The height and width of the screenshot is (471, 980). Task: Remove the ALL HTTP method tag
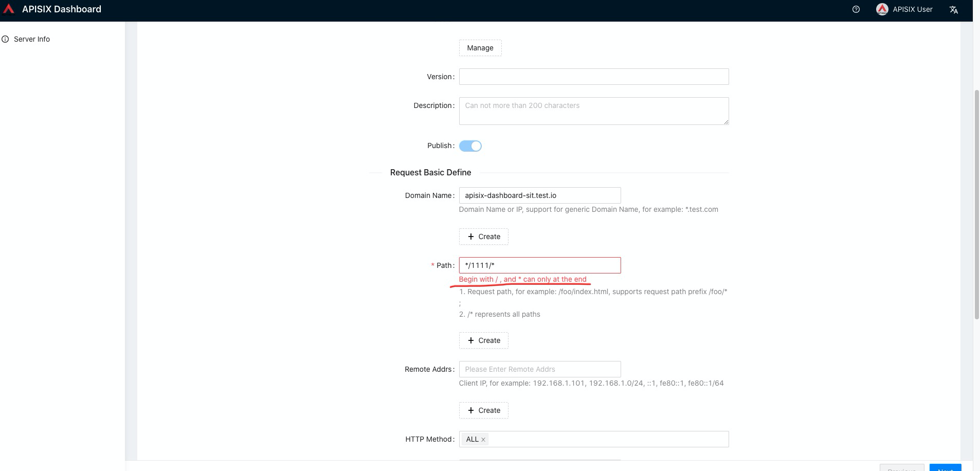(x=482, y=439)
